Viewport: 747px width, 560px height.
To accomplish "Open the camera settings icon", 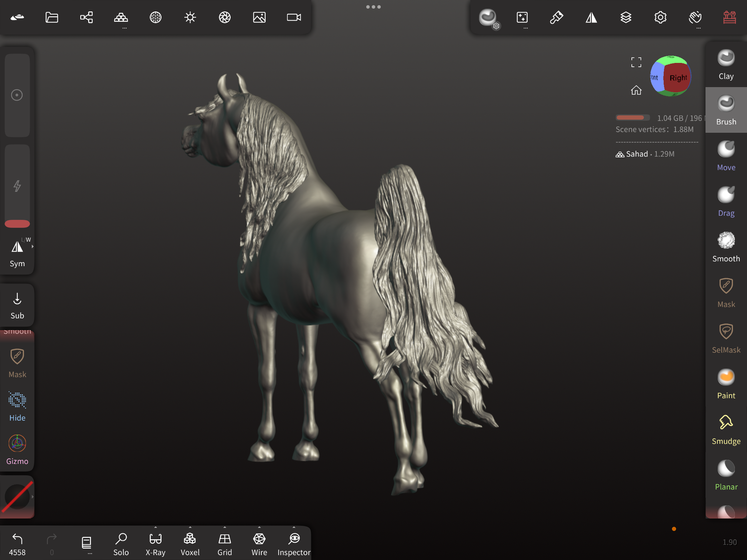I will click(294, 17).
